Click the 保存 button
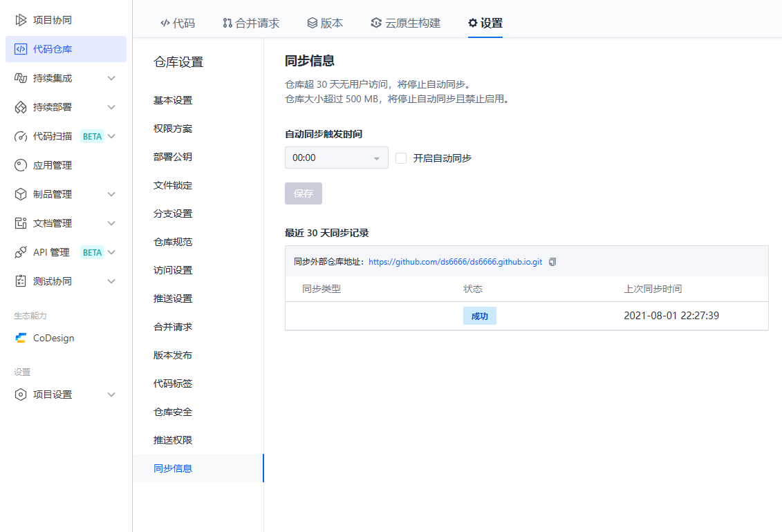The width and height of the screenshot is (782, 532). [304, 193]
